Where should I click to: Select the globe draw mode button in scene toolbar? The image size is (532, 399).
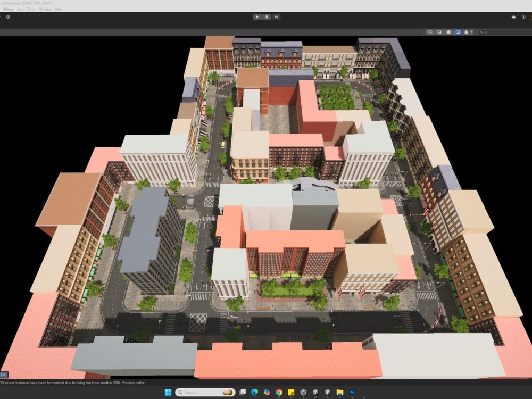click(430, 32)
